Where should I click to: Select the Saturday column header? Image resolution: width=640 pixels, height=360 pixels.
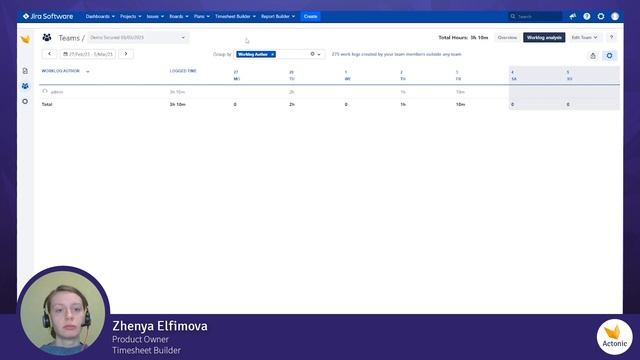click(513, 76)
